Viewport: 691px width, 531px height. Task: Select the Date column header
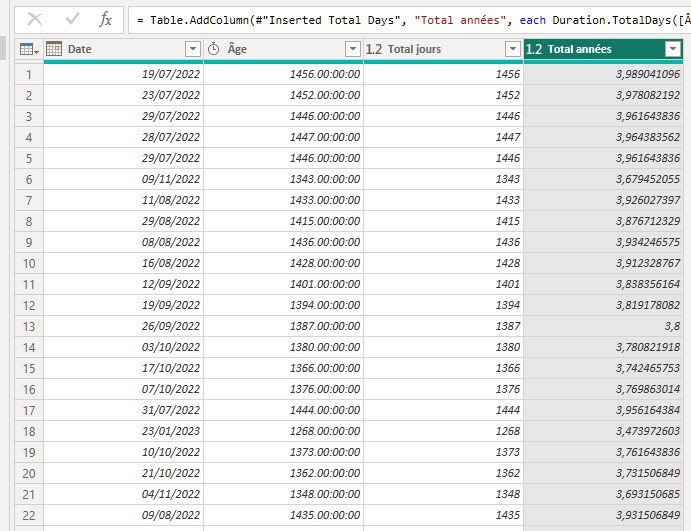(x=123, y=49)
